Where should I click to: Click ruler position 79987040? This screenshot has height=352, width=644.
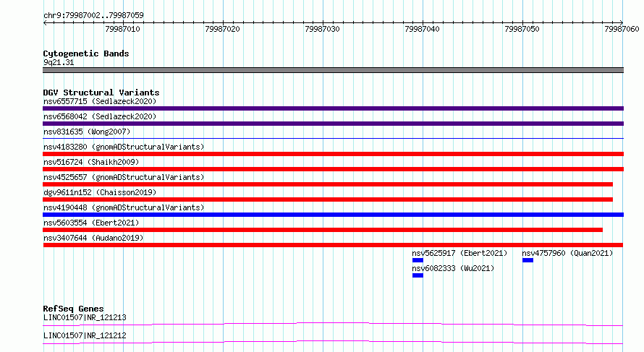click(422, 29)
